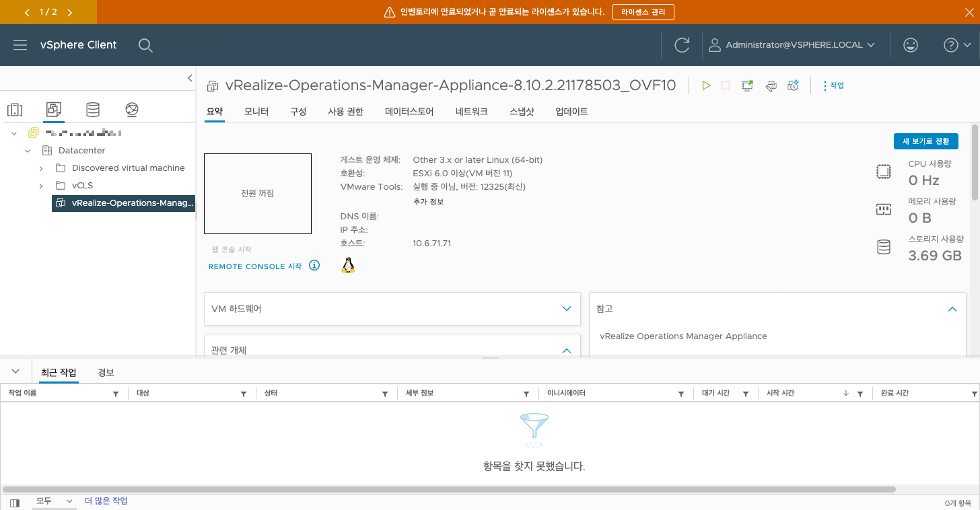Open Administrator@VSPHERE.LOCAL user menu
This screenshot has height=510, width=980.
792,45
